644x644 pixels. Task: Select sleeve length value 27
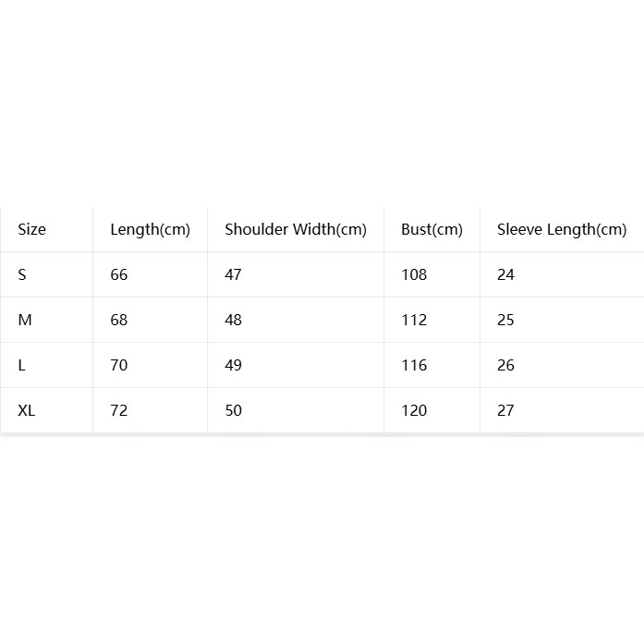pyautogui.click(x=505, y=410)
